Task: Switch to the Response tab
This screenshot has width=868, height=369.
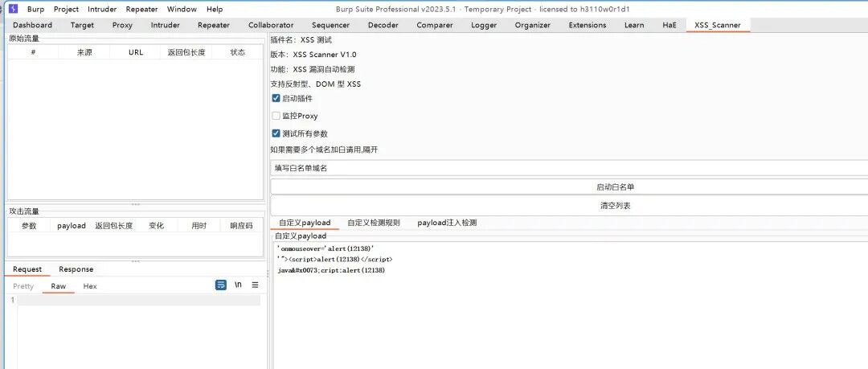Action: 76,269
